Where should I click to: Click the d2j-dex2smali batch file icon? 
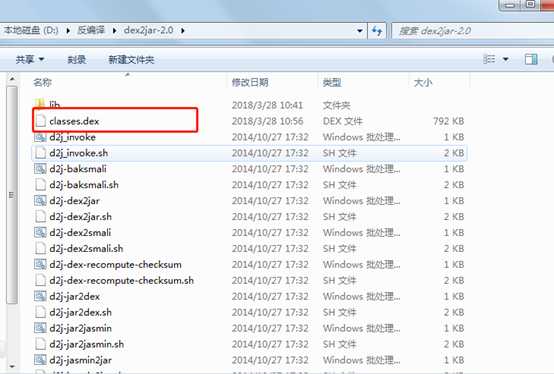40,232
